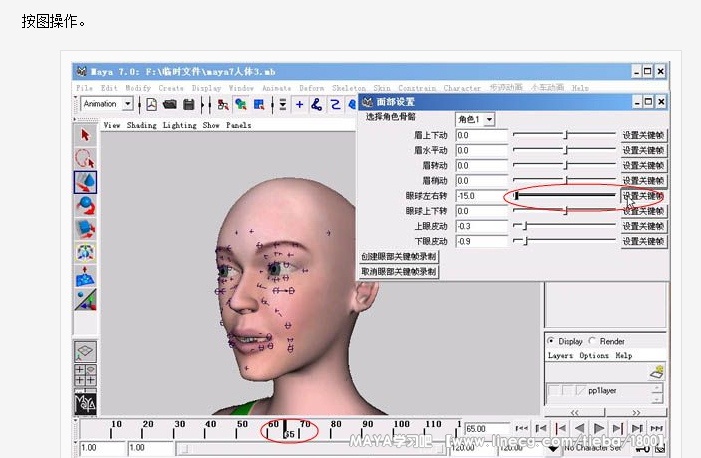
Task: Click the layer editor right double-arrow button
Action: 636,412
